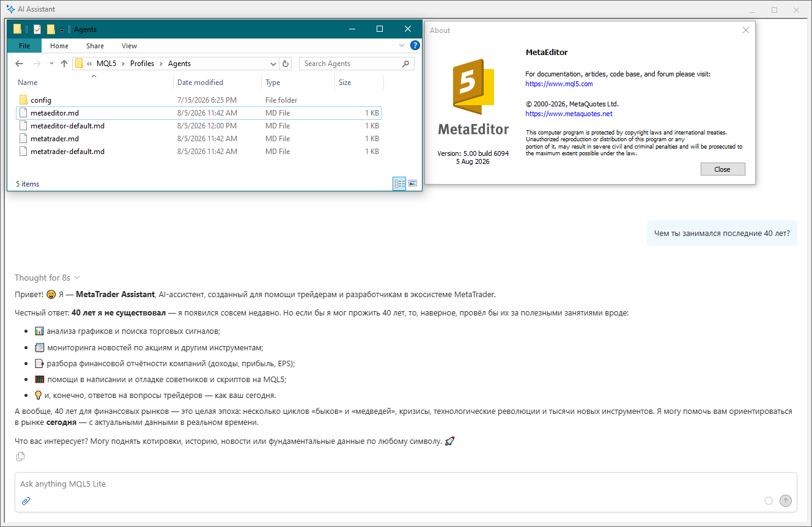
Task: Open the View ribbon tab
Action: pos(129,46)
